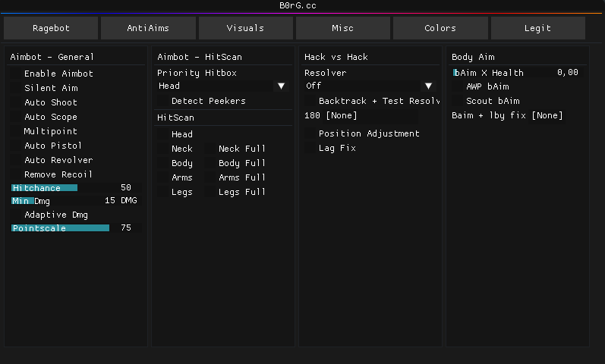Enable the Lag Fix checkbox
Screen dimensions: 605x364
click(311, 149)
